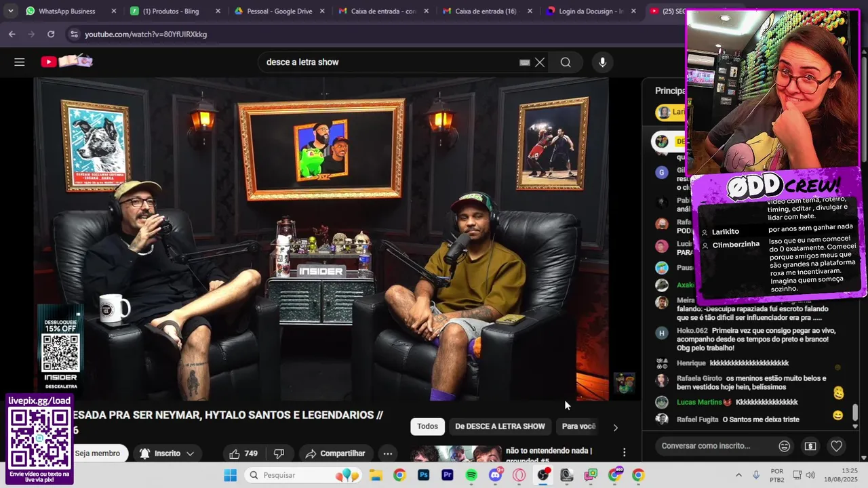Open volume settings in system tray
868x488 pixels.
click(810, 475)
